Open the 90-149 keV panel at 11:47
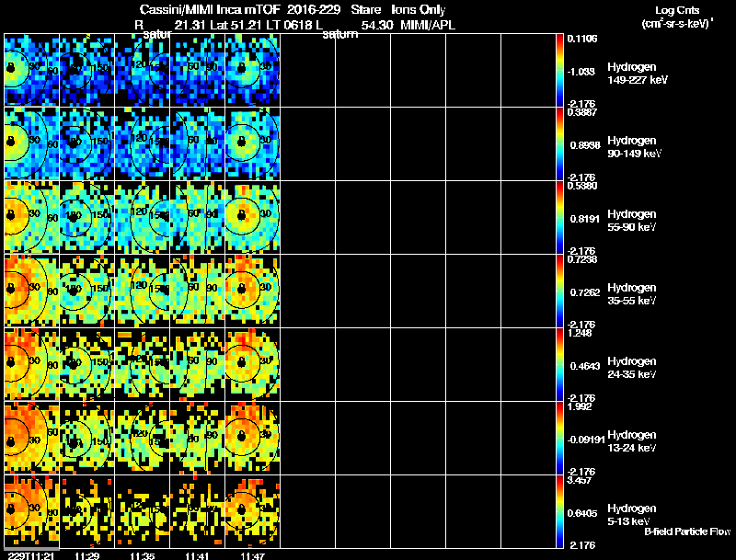Screen dimensions: 736x560 pos(252,143)
